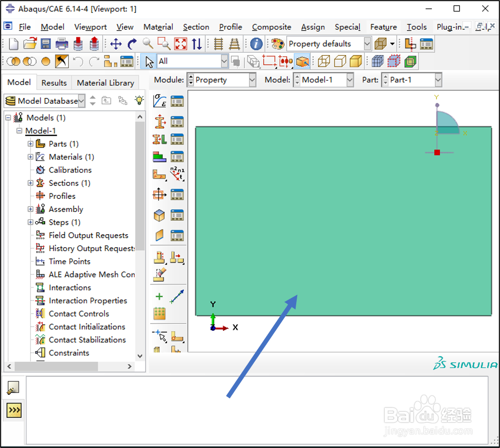The height and width of the screenshot is (448, 500).
Task: Click the Create Material icon
Action: (160, 101)
